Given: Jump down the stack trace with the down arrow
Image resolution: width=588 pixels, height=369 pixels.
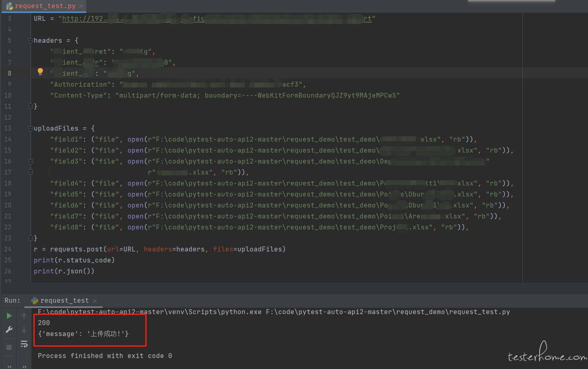Looking at the screenshot, I should 24,330.
